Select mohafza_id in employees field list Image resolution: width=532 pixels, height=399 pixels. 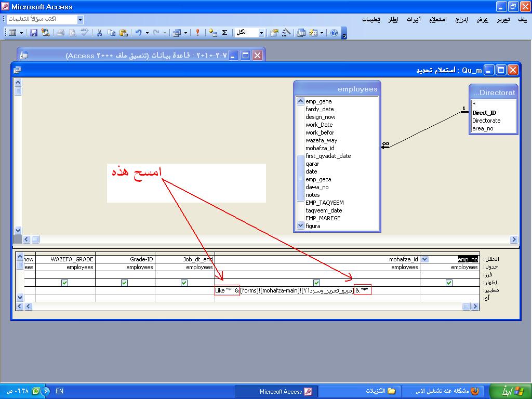coord(320,148)
